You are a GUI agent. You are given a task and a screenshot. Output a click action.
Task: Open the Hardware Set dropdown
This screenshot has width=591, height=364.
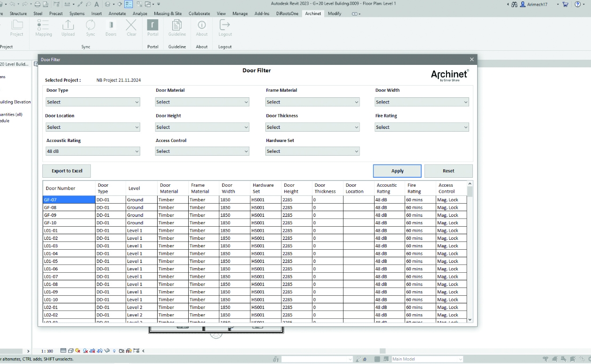click(312, 151)
